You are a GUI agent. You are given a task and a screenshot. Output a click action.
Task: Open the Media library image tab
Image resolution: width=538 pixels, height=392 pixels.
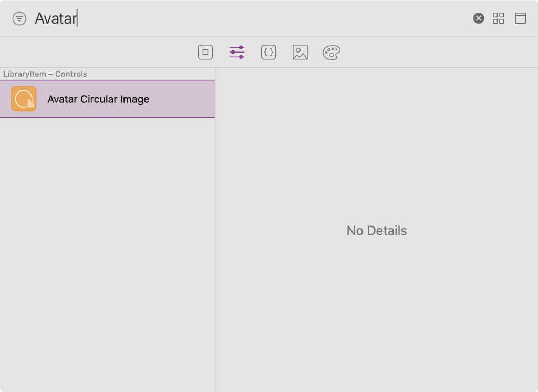[x=300, y=52]
